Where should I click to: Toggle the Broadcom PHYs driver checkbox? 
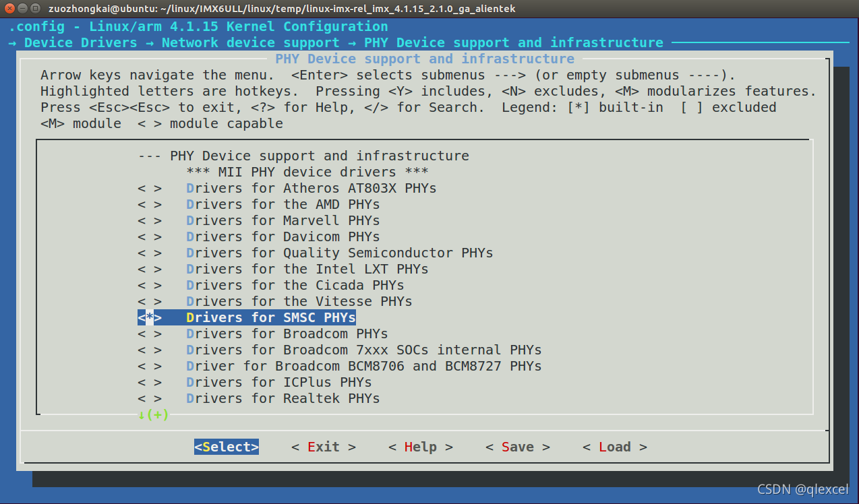pyautogui.click(x=150, y=334)
